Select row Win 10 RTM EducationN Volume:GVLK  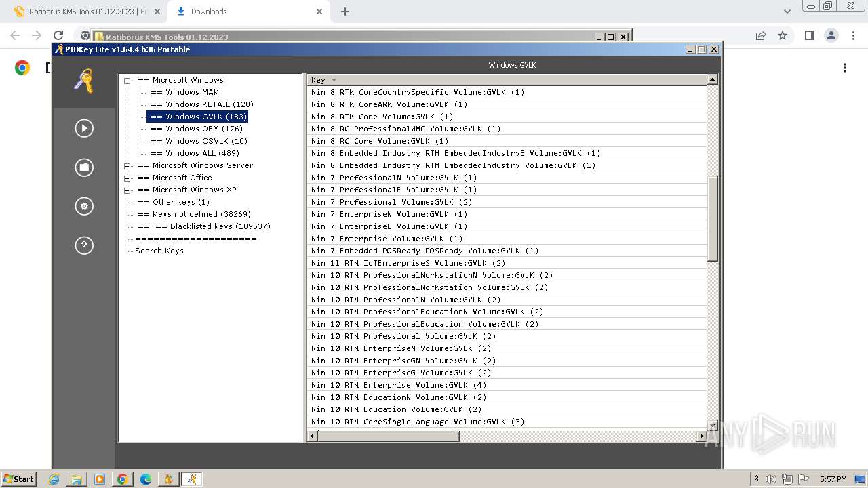pos(507,397)
